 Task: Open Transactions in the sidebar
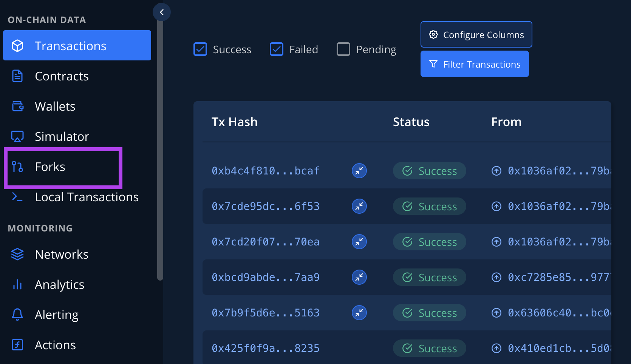(77, 46)
